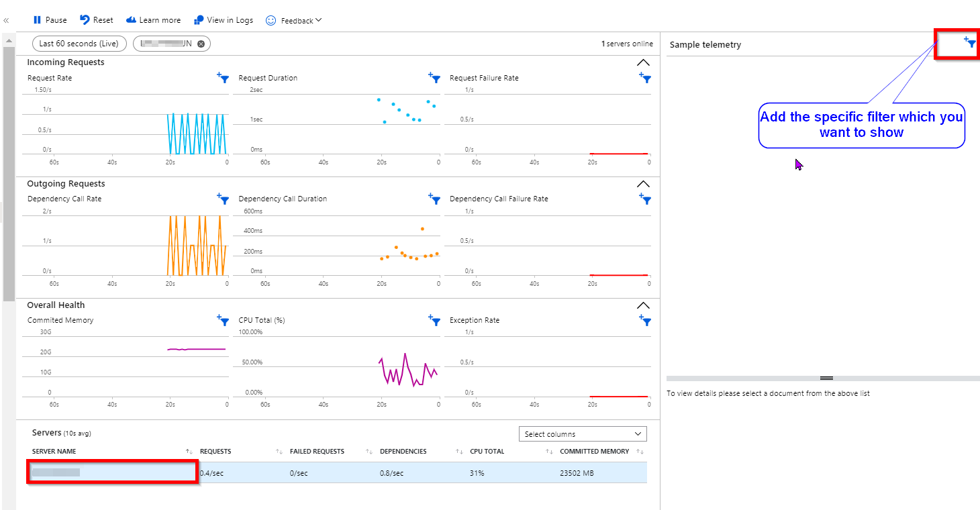Add filter to Request Rate chart
Screen dimensions: 980x510
(224, 78)
